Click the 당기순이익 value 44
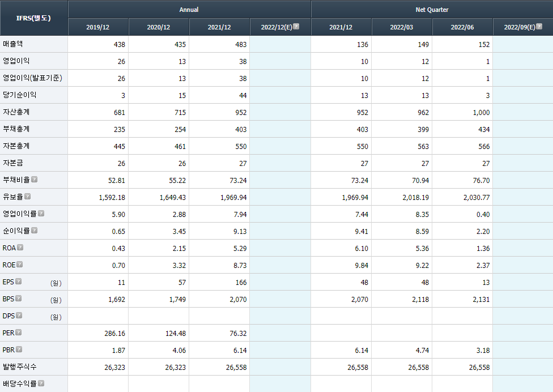The width and height of the screenshot is (553, 392). coord(243,96)
